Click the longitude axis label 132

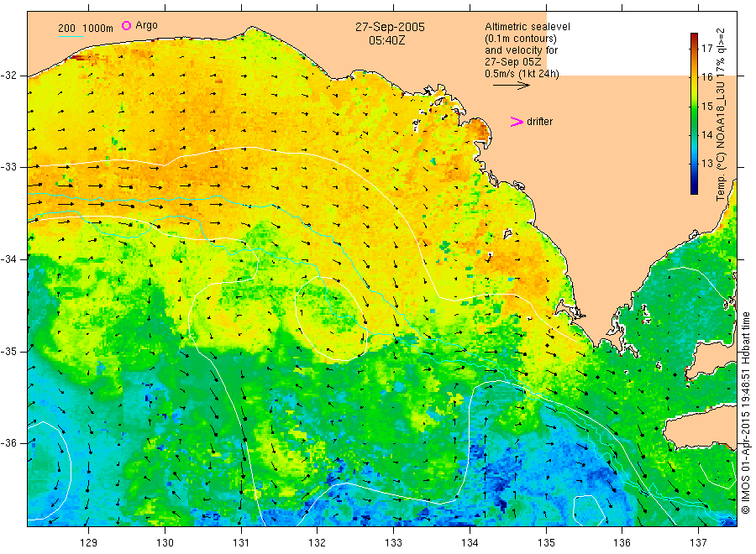[x=318, y=543]
